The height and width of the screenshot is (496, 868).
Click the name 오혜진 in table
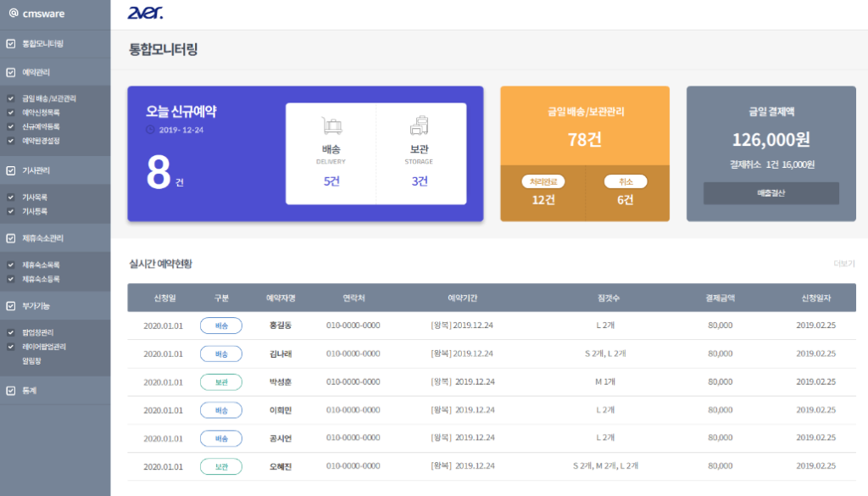coord(281,466)
